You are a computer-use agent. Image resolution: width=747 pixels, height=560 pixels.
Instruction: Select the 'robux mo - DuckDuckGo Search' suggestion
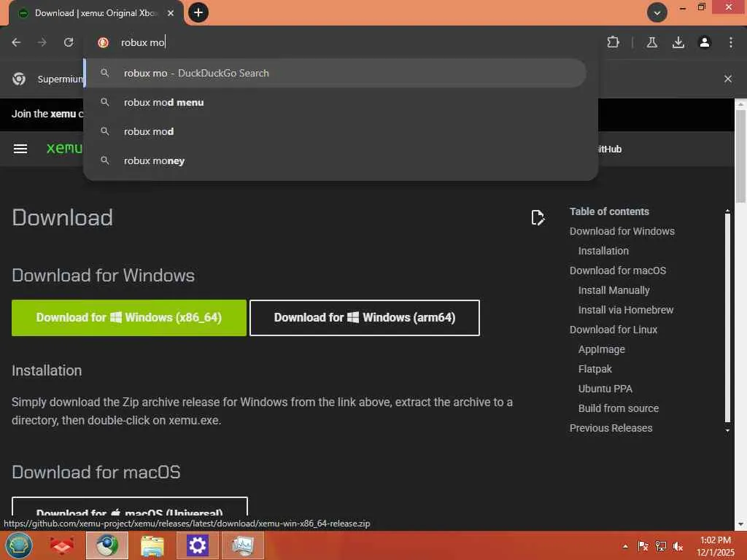(336, 73)
